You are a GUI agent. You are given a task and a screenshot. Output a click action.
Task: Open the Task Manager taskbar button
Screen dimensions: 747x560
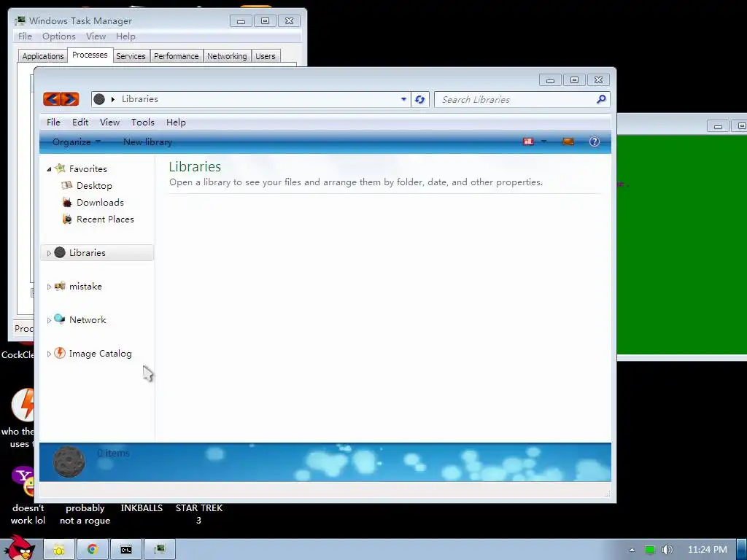160,550
